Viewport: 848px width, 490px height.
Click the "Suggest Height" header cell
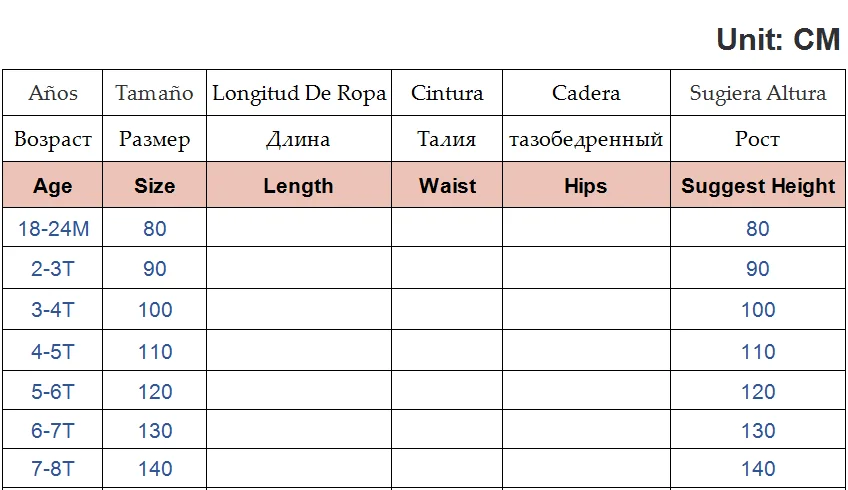758,186
